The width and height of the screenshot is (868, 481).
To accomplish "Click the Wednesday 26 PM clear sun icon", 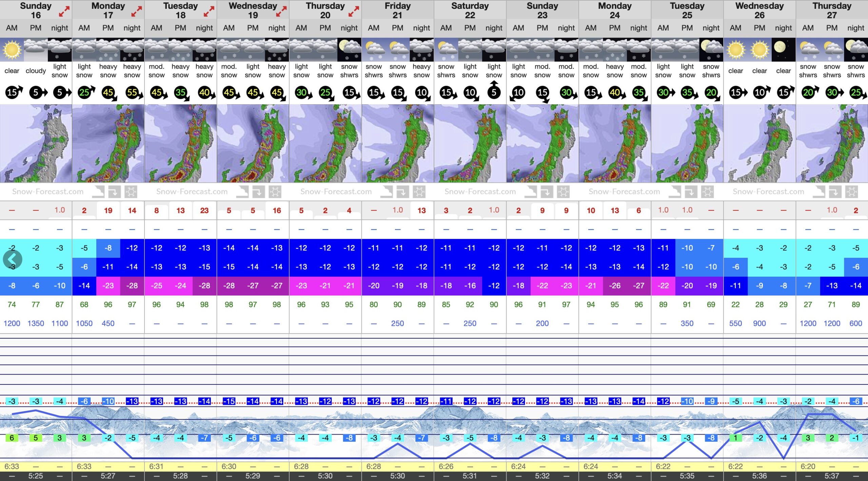I will tap(759, 50).
